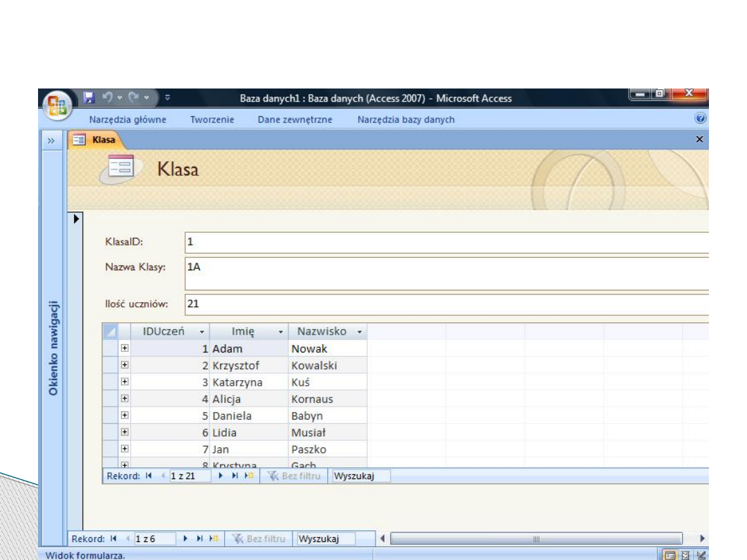Open Microsoft Access Help icon
This screenshot has height=560, width=747.
[700, 120]
